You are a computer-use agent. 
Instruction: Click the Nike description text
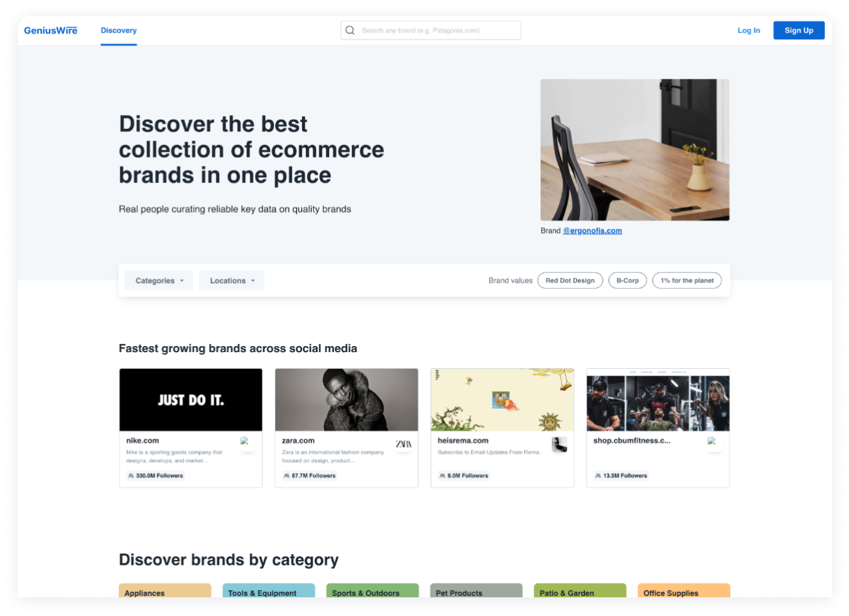click(x=174, y=456)
